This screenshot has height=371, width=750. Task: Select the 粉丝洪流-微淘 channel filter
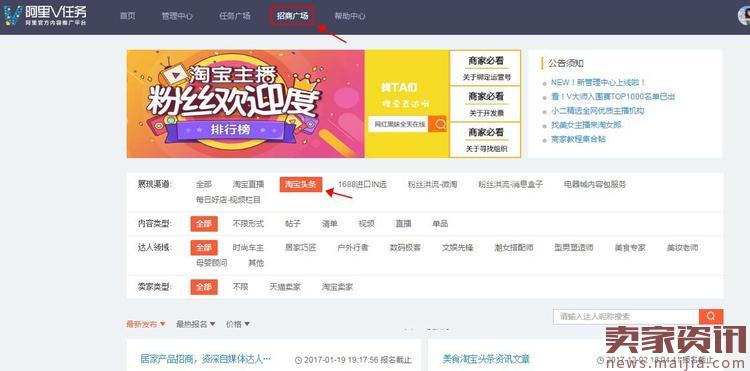click(x=432, y=184)
